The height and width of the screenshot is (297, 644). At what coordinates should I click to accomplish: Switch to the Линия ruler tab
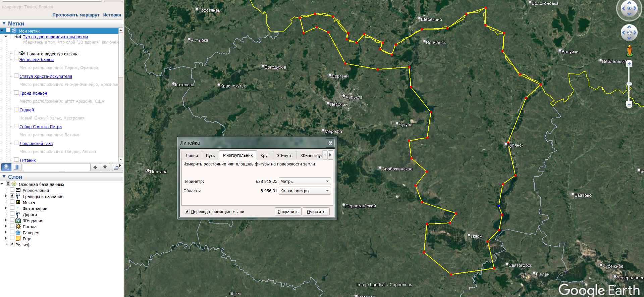pyautogui.click(x=192, y=155)
